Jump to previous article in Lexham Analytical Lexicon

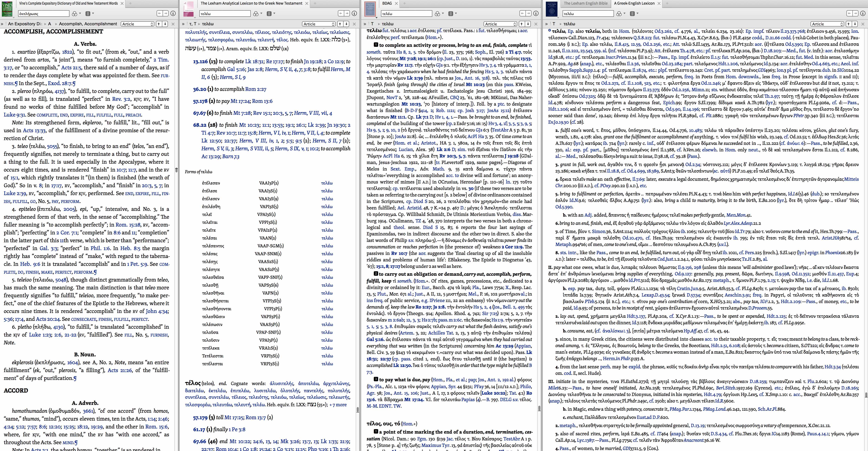340,24
